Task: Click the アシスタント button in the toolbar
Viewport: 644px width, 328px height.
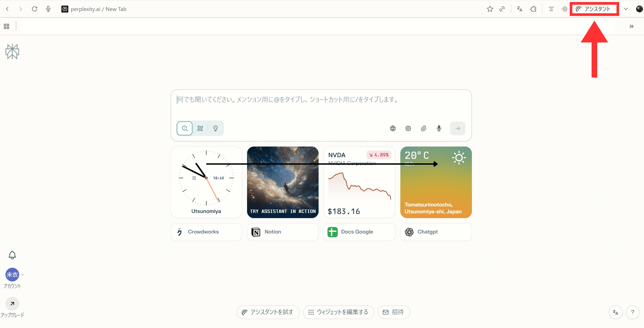Action: (x=594, y=9)
